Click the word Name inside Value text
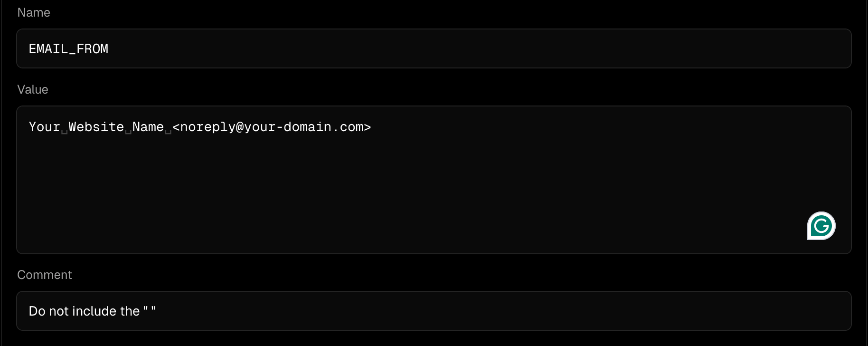 (x=148, y=127)
